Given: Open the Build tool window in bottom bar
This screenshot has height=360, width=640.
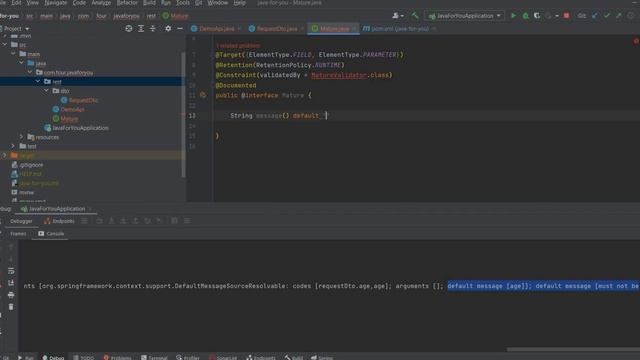Looking at the screenshot, I should pos(294,358).
